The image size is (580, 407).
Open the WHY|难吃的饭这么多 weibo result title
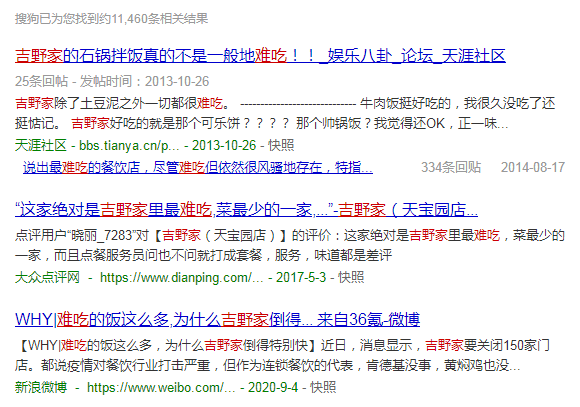point(218,319)
